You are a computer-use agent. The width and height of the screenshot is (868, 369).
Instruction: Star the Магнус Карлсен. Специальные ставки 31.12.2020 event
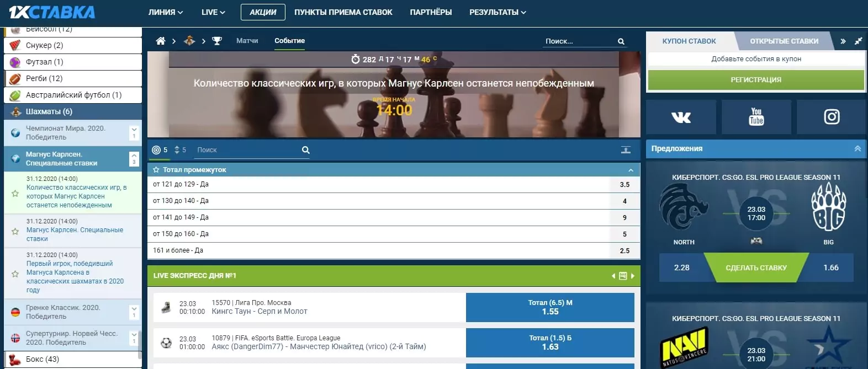(x=15, y=231)
